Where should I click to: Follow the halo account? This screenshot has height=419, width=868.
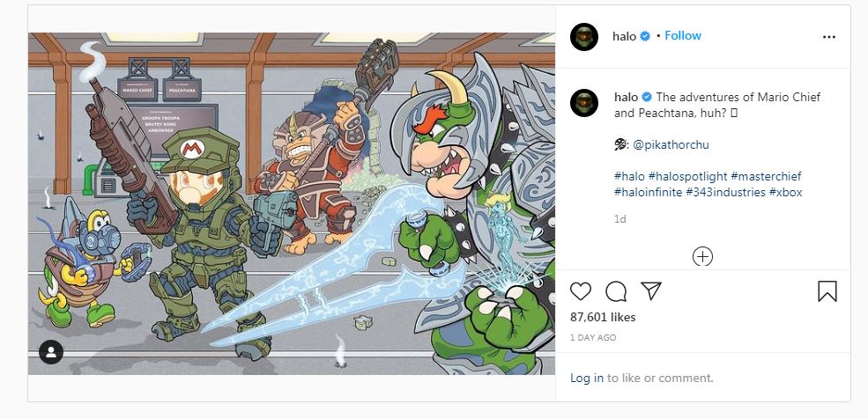tap(683, 36)
